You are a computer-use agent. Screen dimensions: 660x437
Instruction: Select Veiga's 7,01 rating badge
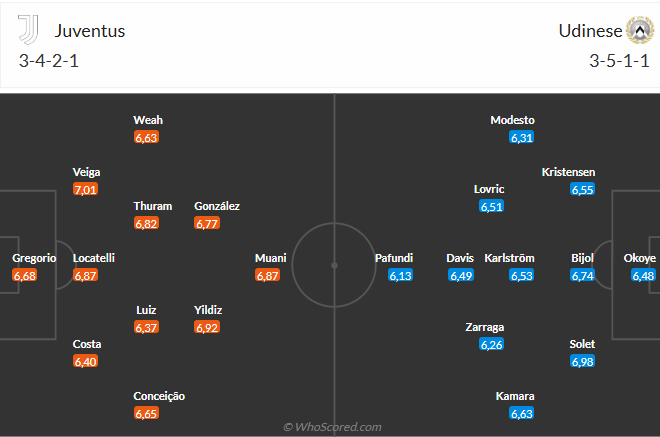[86, 189]
